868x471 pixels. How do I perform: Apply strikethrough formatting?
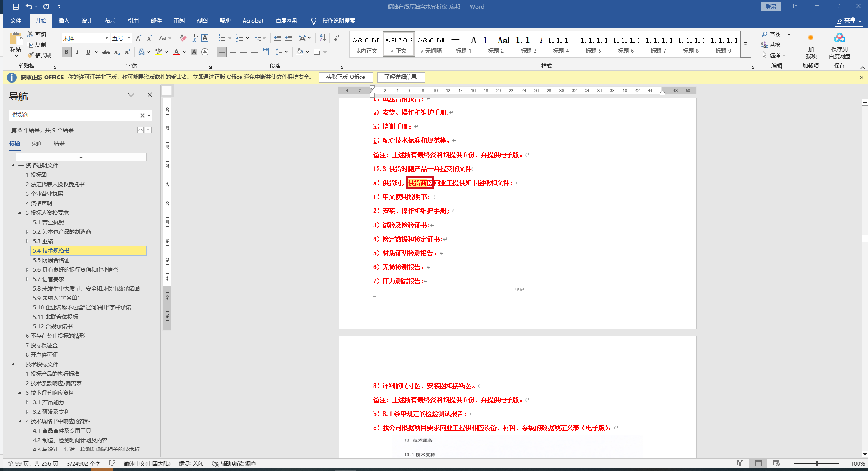pyautogui.click(x=106, y=52)
